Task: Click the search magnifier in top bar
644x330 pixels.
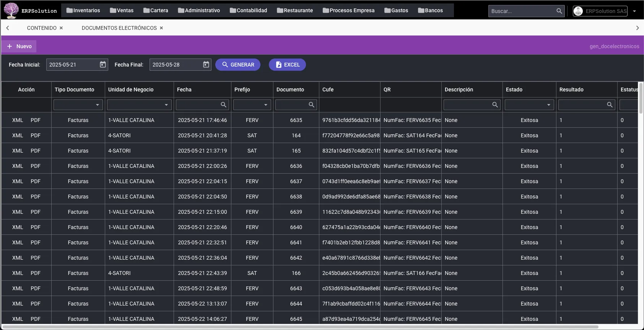Action: click(x=559, y=11)
